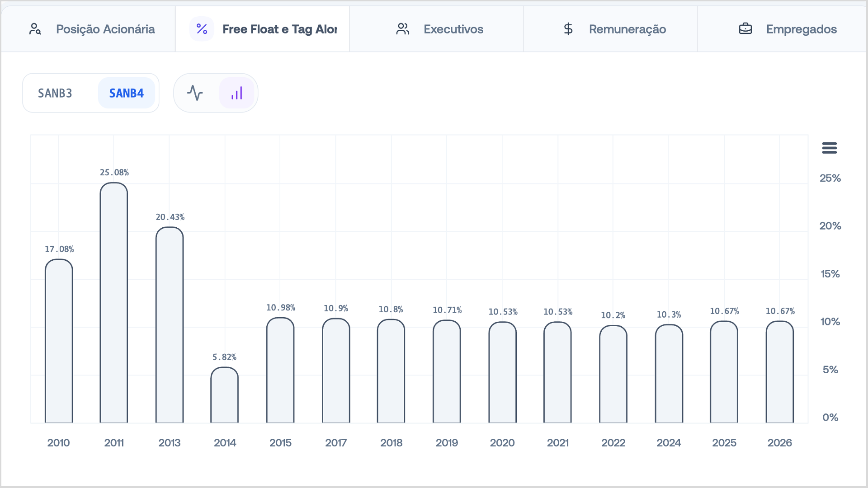This screenshot has width=868, height=488.
Task: Click the percent icon in Free Float tab
Action: click(x=202, y=29)
